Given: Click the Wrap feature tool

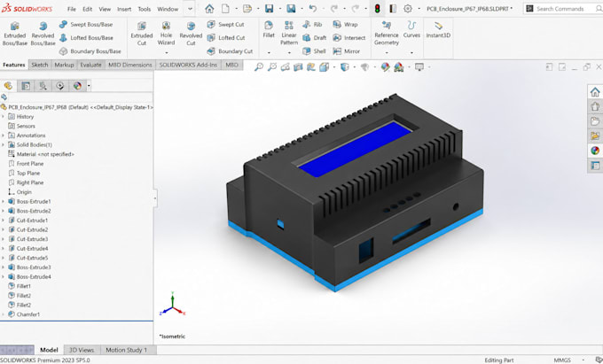Looking at the screenshot, I should click(345, 24).
